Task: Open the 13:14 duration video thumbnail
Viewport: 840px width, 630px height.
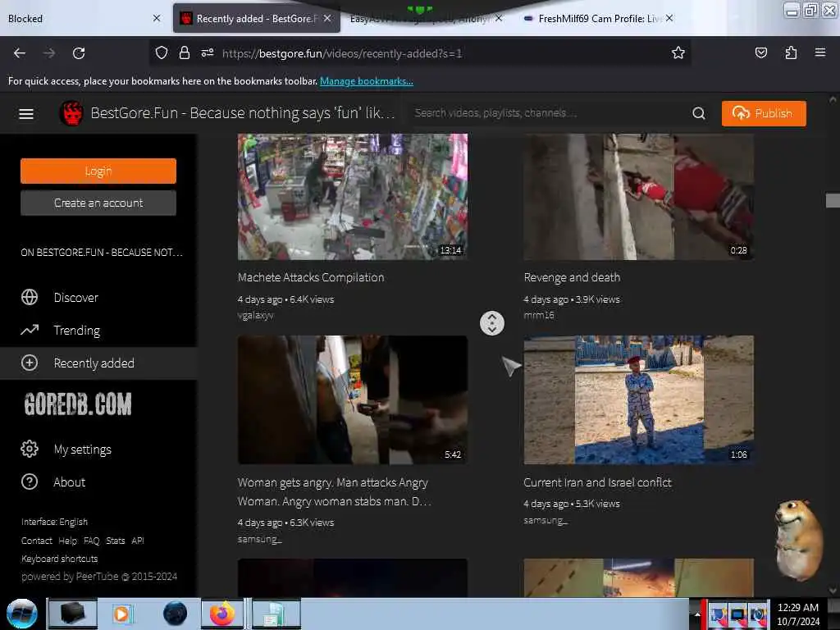Action: (x=353, y=197)
